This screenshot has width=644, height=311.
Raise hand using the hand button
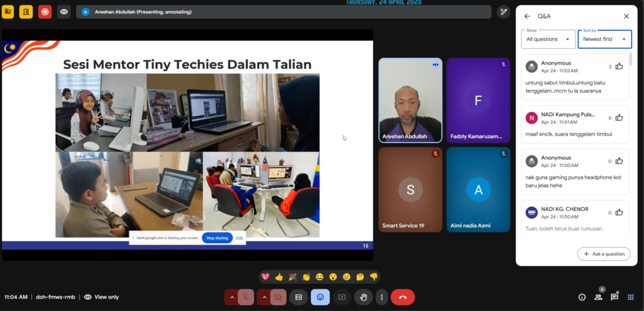364,297
